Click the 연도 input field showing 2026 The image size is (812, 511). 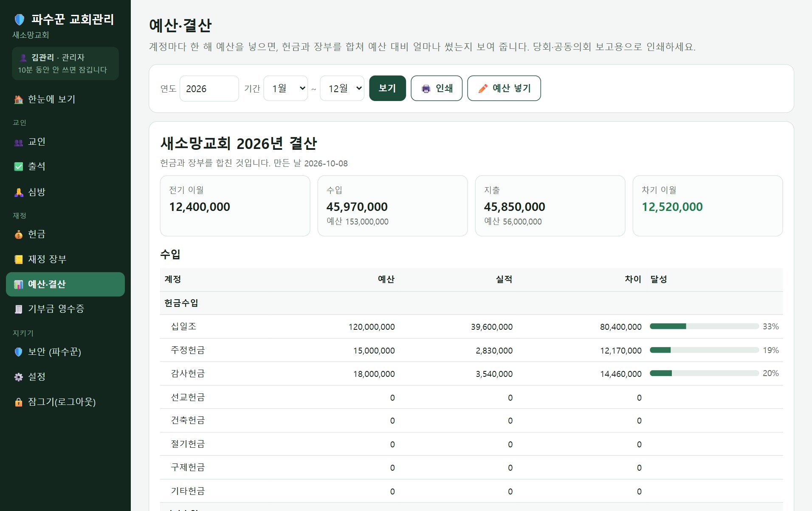click(x=209, y=88)
